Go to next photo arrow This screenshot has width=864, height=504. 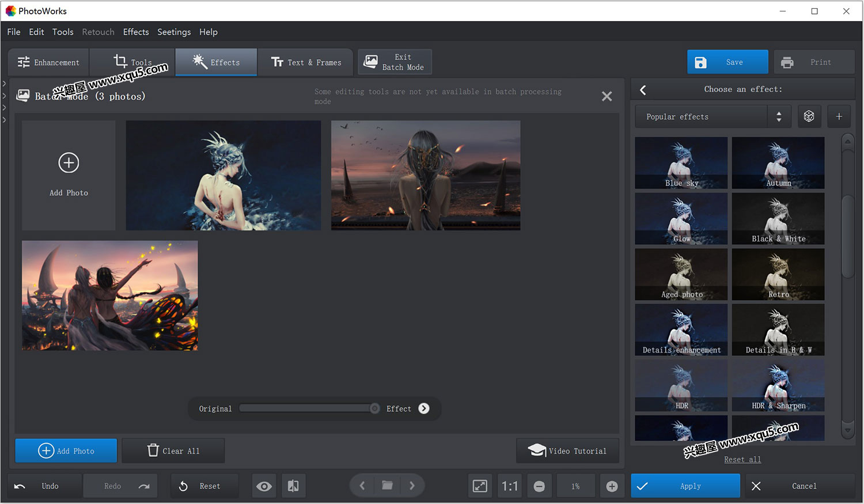tap(412, 486)
